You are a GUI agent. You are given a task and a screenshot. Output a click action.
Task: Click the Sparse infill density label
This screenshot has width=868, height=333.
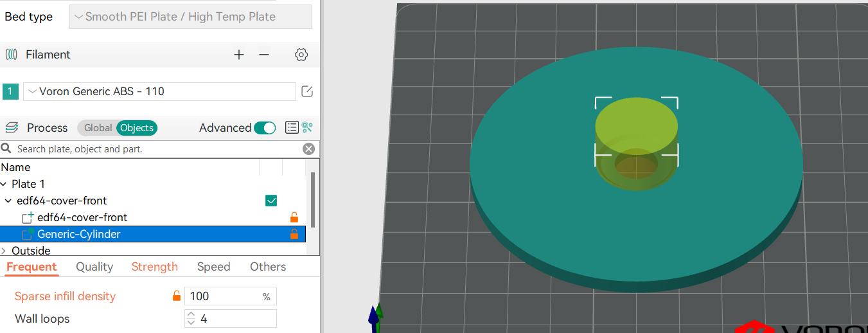pos(65,296)
